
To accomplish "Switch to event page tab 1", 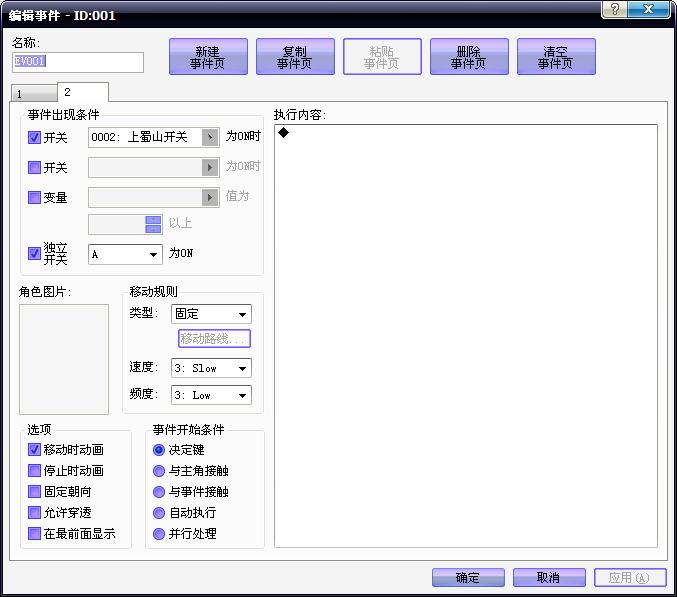I will tap(34, 93).
